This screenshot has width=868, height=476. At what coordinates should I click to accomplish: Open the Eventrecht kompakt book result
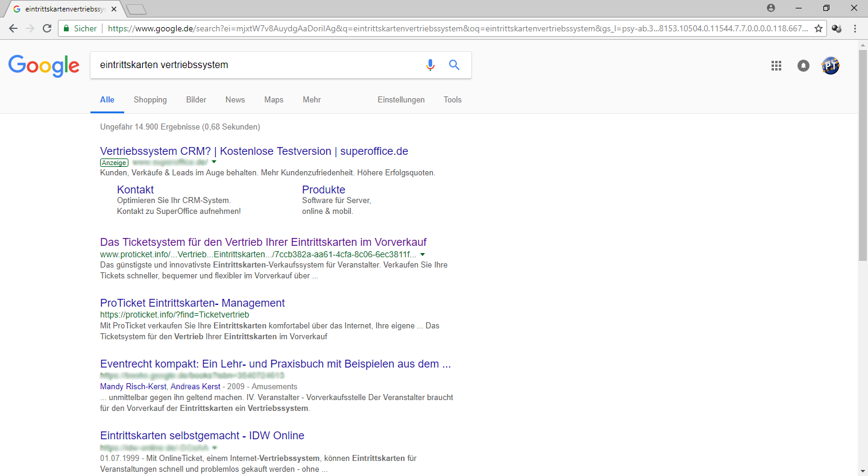click(x=275, y=364)
